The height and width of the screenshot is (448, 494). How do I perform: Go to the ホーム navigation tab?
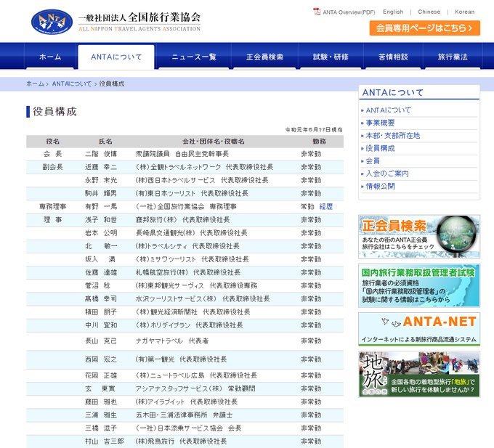(x=50, y=57)
